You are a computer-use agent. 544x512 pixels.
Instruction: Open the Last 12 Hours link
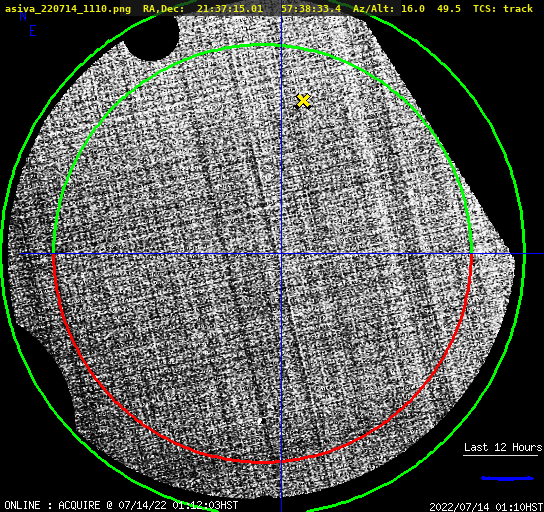[x=503, y=447]
